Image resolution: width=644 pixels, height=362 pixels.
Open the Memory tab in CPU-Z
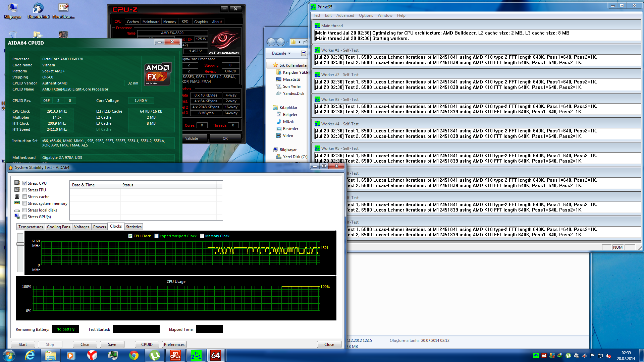(x=170, y=22)
